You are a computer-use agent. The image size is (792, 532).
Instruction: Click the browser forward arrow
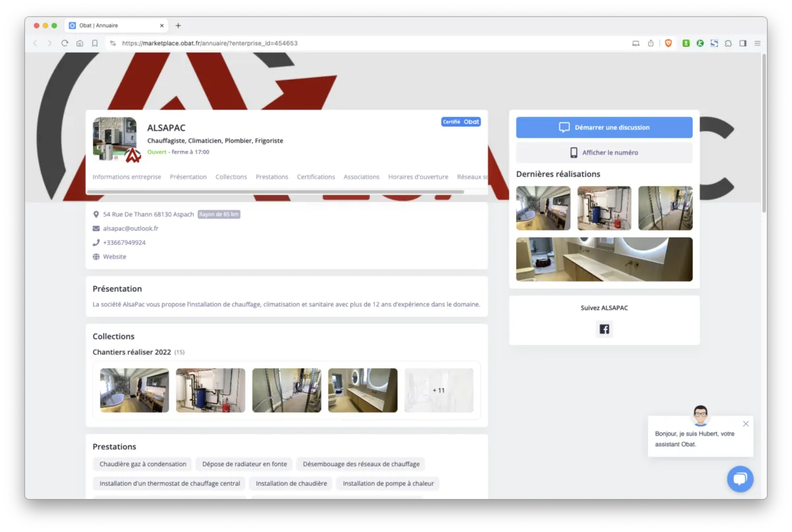(x=49, y=44)
